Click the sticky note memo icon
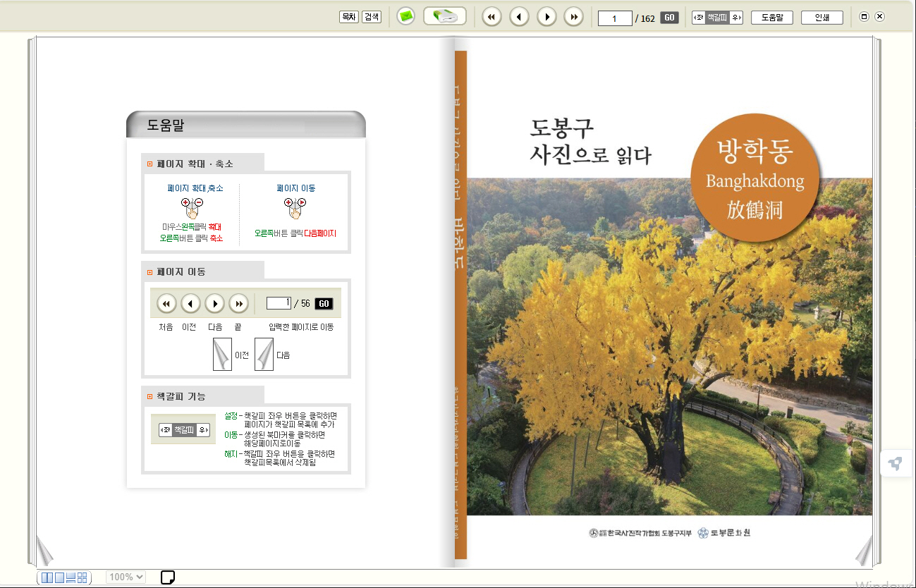916x588 pixels. (x=168, y=577)
